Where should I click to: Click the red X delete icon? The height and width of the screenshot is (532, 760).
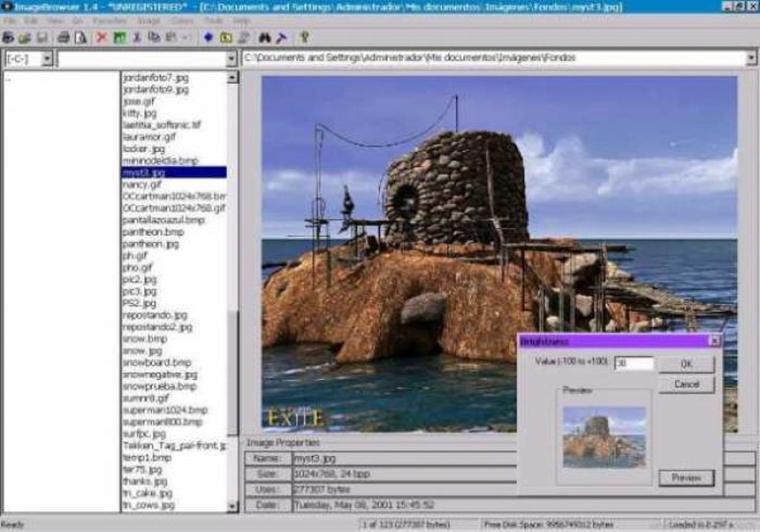tap(99, 36)
